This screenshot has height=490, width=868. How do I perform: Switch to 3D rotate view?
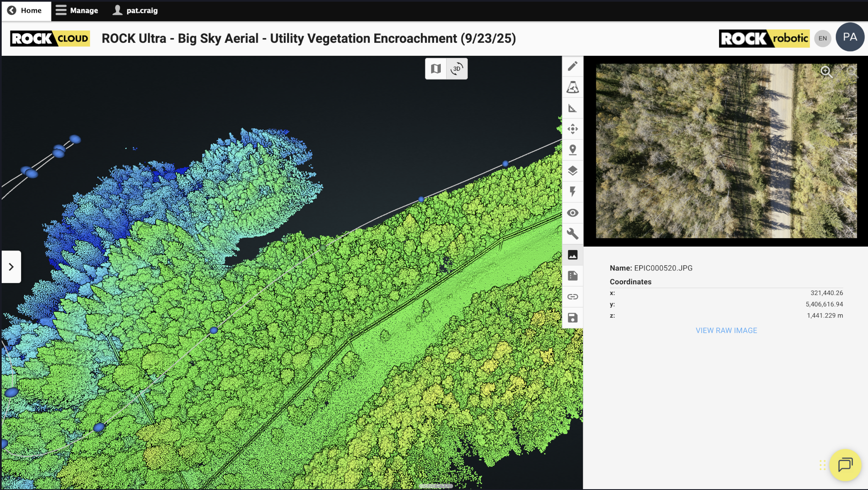point(457,69)
